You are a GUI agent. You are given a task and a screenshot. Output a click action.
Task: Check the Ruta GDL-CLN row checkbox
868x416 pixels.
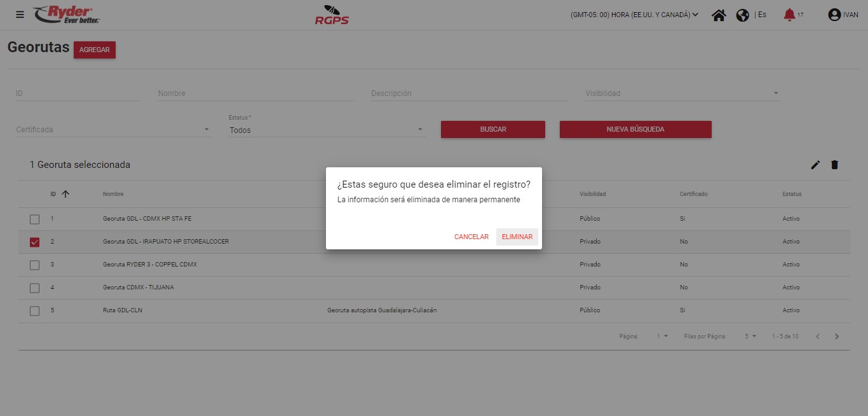click(x=35, y=310)
